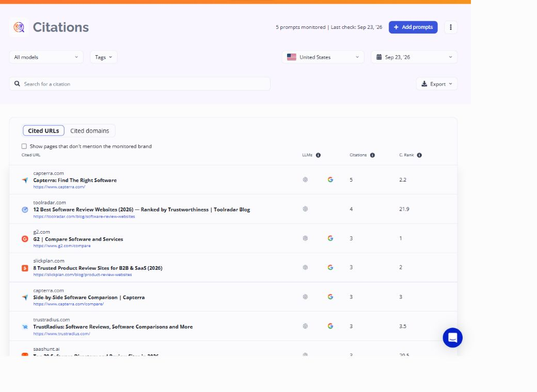Image resolution: width=537 pixels, height=392 pixels.
Task: Click the search magnifier icon
Action: pos(17,84)
